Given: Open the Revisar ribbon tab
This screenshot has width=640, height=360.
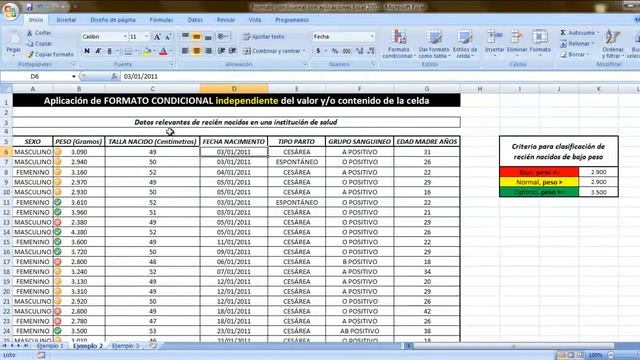Looking at the screenshot, I should tap(225, 20).
